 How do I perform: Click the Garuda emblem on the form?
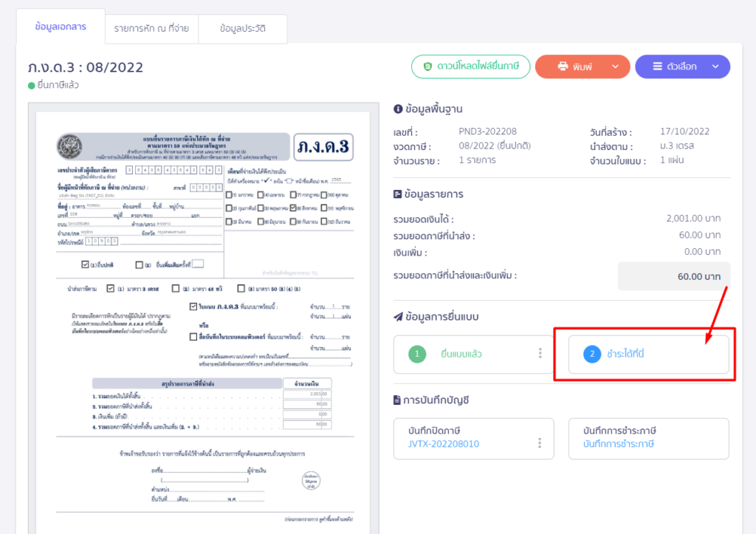(70, 146)
